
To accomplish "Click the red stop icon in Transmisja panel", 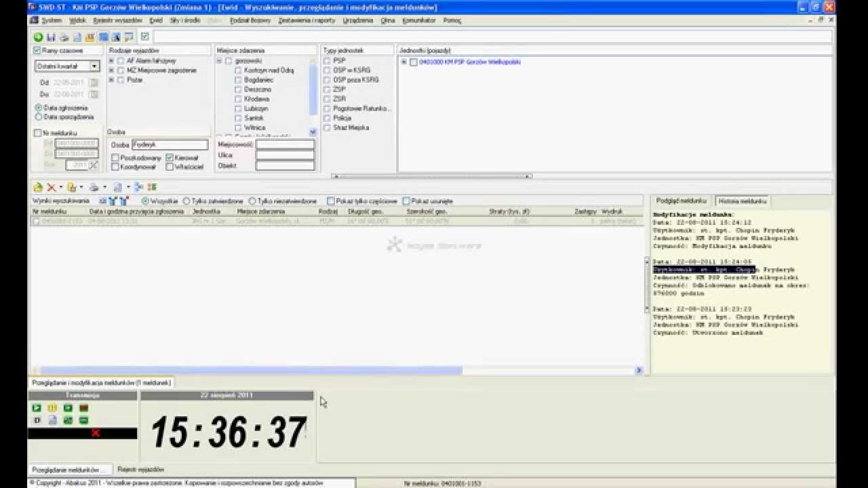I will coord(84,408).
